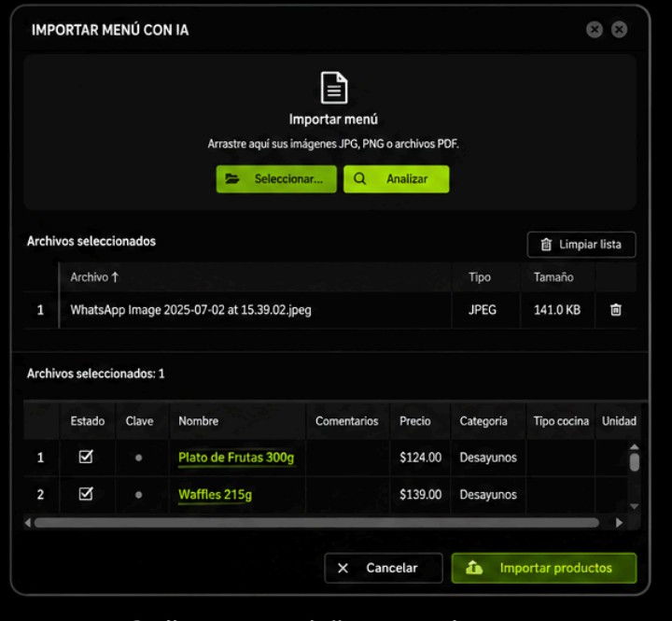
Task: Click Importar productos button
Action: coord(544,569)
